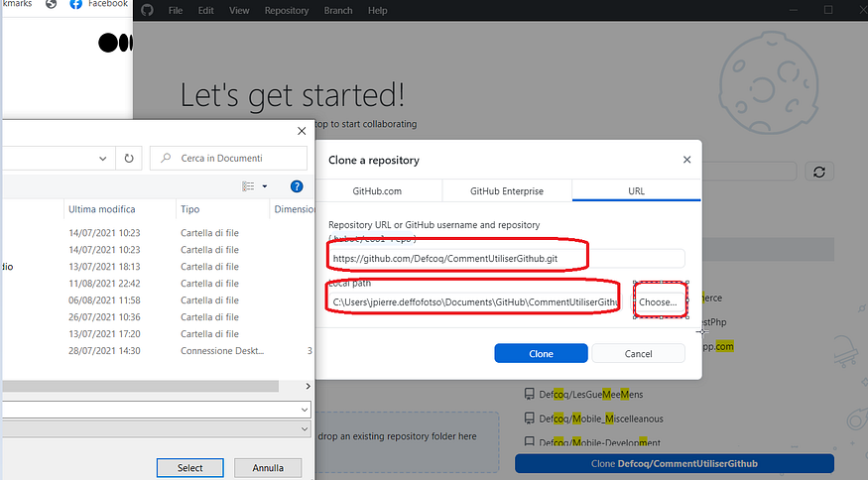Select Defcoq/LesGueMeeMens repository
868x480 pixels.
(590, 394)
